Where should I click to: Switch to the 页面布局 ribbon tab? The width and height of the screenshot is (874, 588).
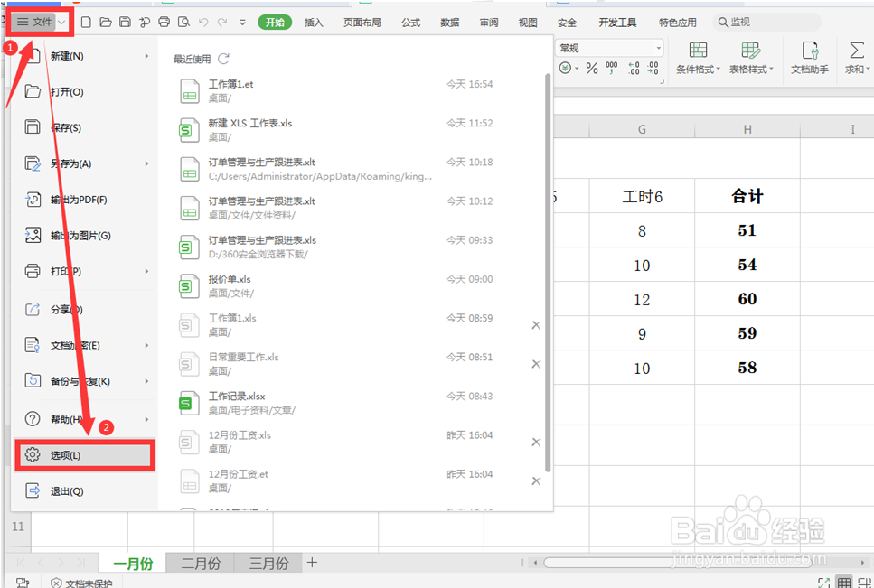click(362, 23)
